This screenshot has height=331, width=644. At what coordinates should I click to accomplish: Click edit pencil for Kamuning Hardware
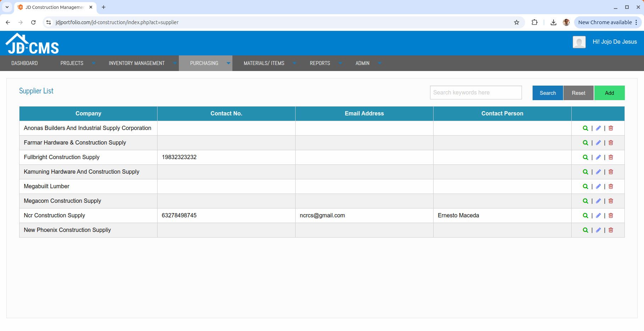pyautogui.click(x=598, y=172)
